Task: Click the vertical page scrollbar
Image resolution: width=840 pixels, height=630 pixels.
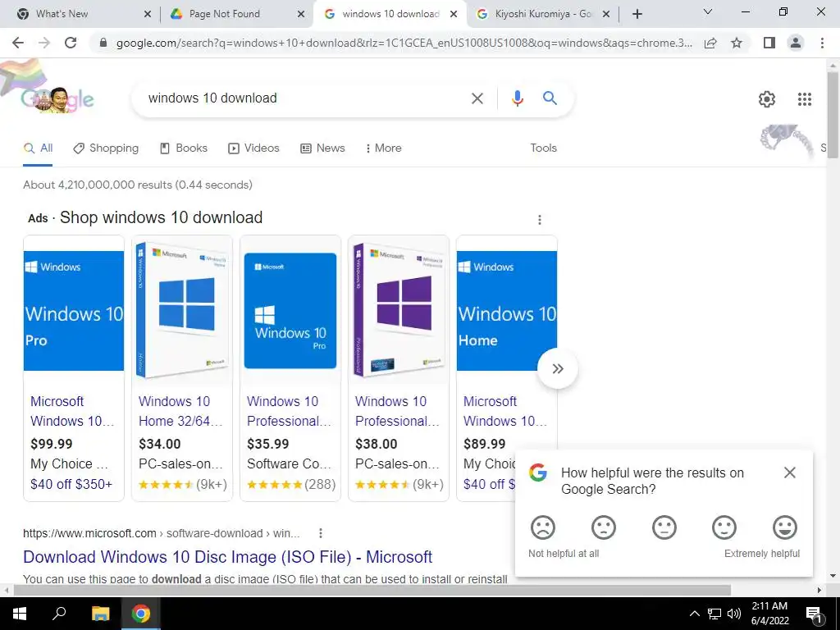Action: (833, 114)
